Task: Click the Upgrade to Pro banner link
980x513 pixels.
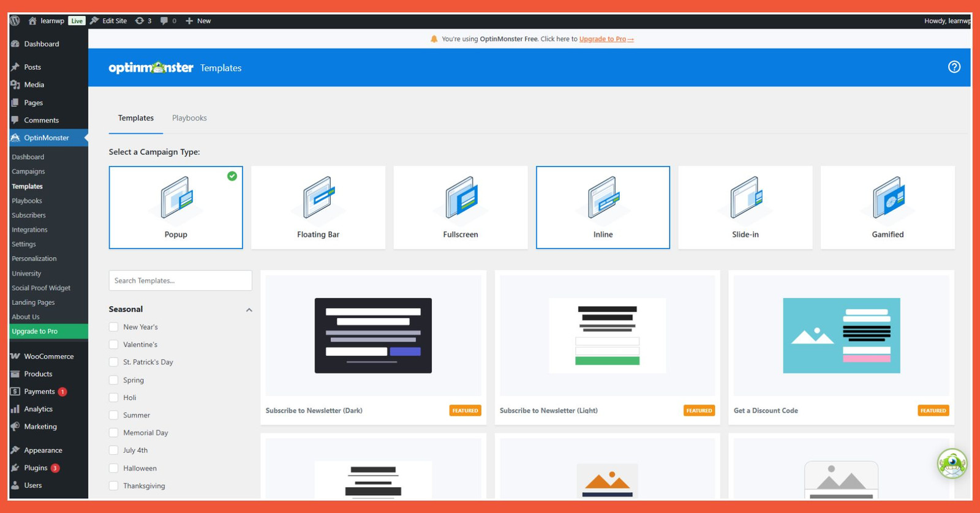Action: coord(606,39)
